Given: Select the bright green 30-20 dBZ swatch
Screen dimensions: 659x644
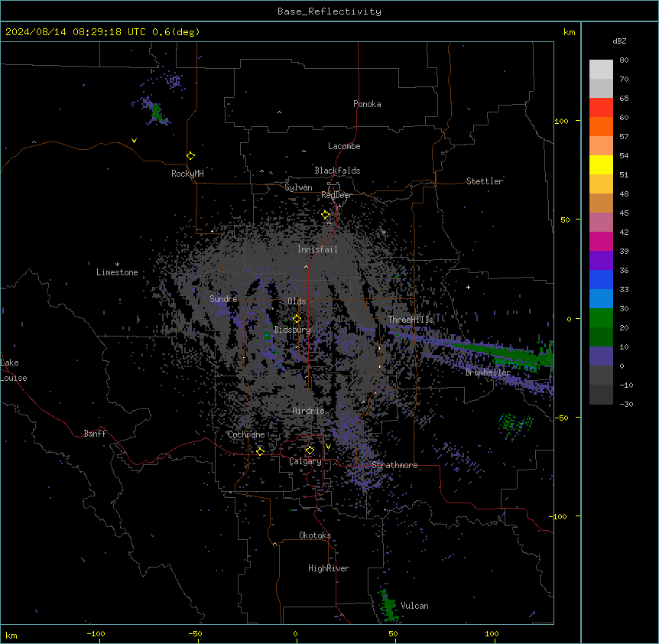Looking at the screenshot, I should point(601,318).
